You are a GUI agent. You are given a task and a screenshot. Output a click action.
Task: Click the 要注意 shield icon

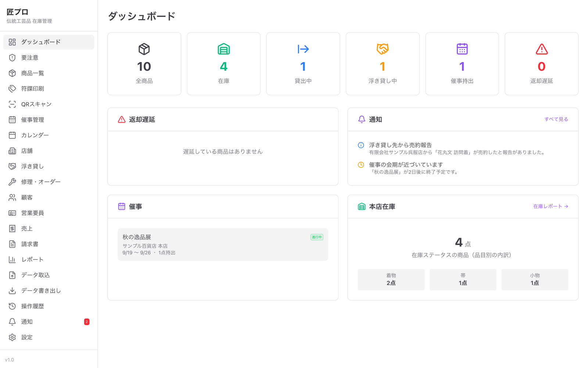point(12,57)
